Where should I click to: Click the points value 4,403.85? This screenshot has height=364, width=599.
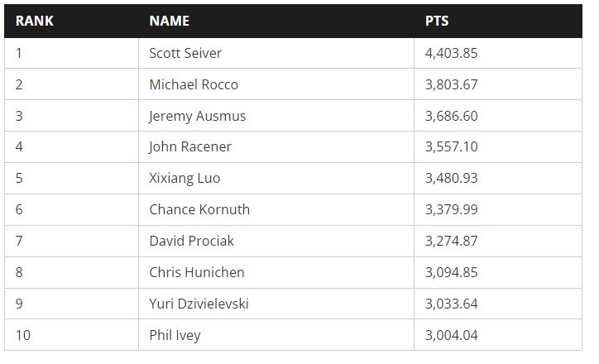[x=451, y=53]
